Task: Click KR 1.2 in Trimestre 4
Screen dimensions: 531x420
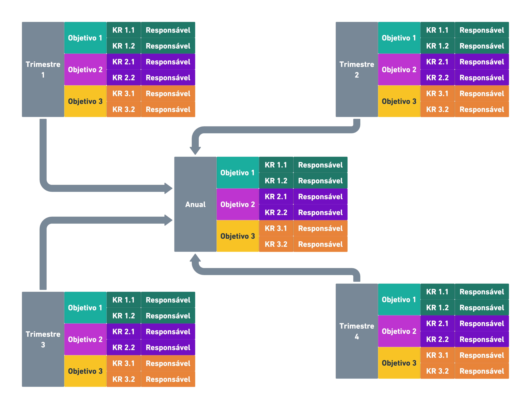Action: 438,307
